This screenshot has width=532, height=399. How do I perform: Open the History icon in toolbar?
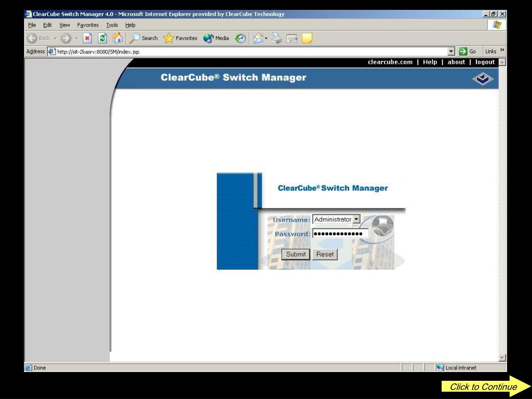(x=240, y=38)
